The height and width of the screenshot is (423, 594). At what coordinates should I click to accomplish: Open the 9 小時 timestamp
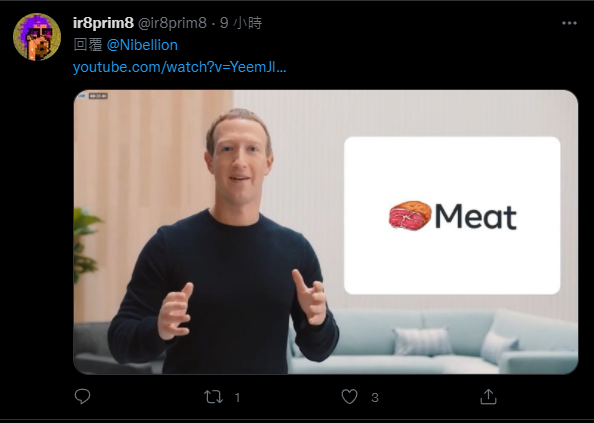(x=241, y=23)
